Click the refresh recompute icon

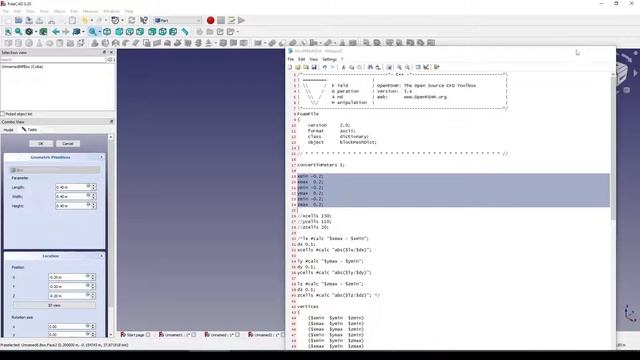point(132,20)
